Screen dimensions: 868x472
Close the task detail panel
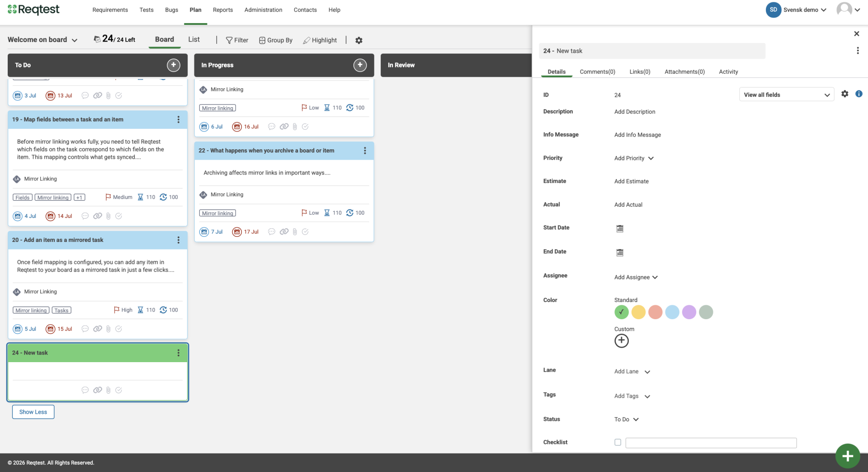(x=856, y=33)
